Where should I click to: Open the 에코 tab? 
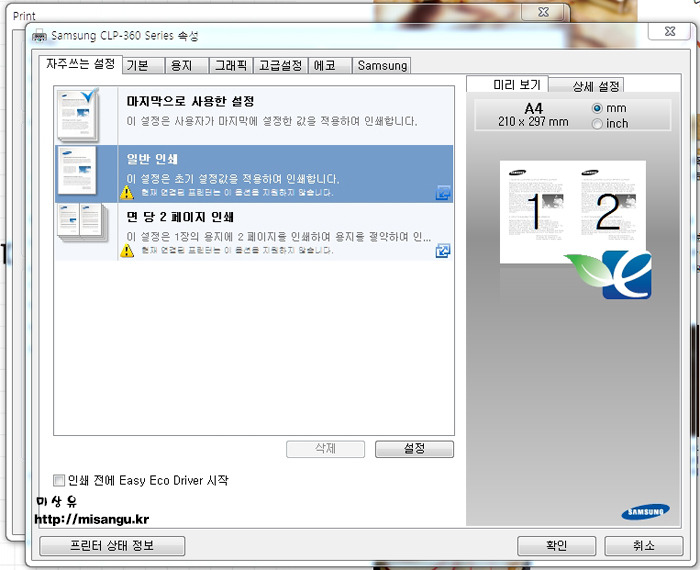329,66
